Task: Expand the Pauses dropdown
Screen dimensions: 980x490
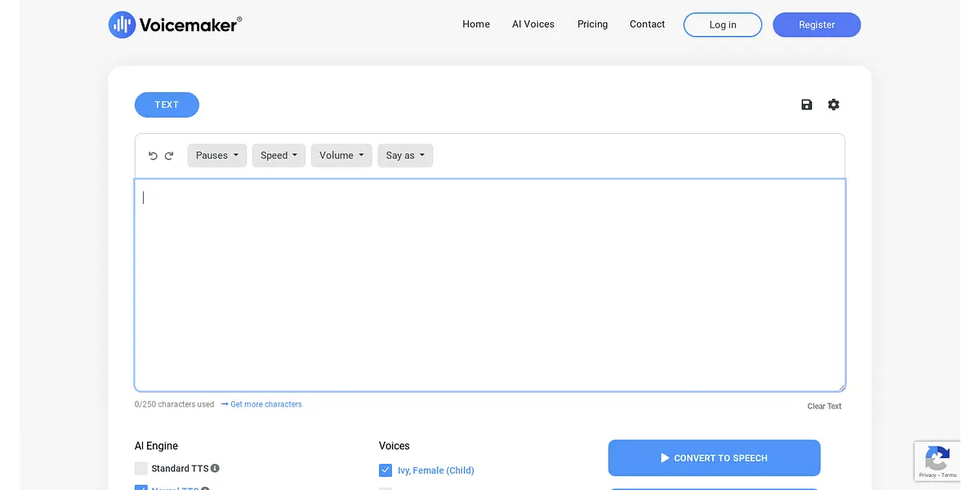Action: [x=216, y=156]
